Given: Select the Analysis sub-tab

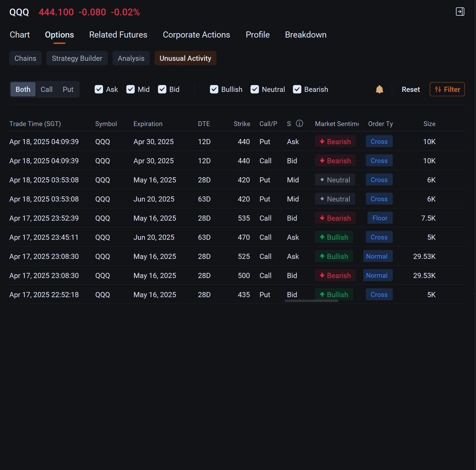Looking at the screenshot, I should coord(131,58).
